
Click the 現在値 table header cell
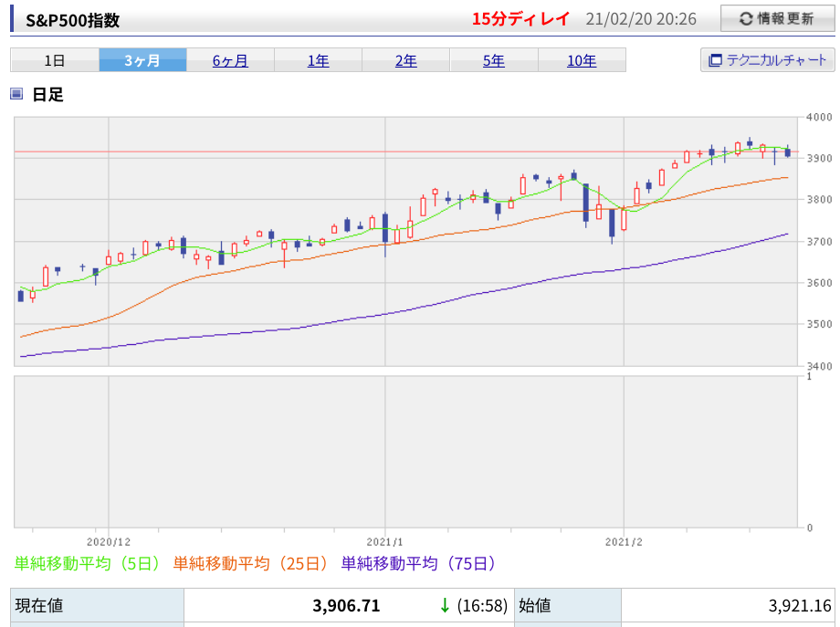[x=97, y=606]
